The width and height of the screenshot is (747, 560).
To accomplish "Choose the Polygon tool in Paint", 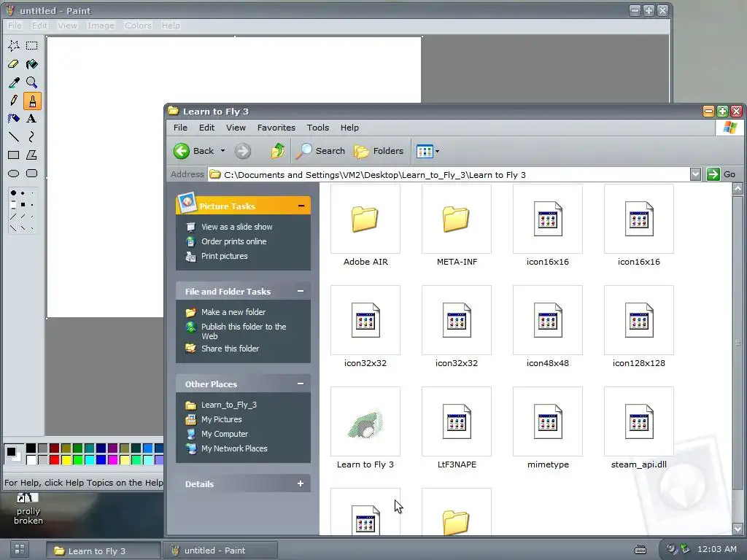I will click(x=32, y=155).
